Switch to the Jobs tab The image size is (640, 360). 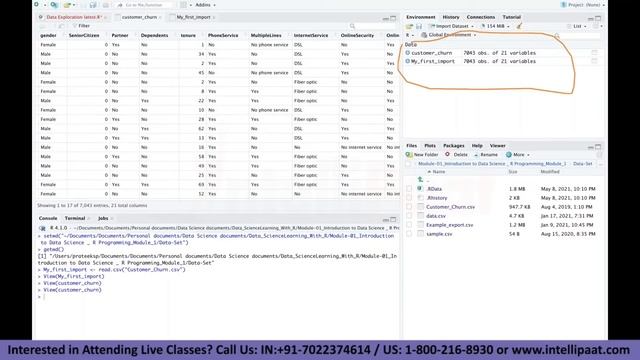click(x=103, y=218)
